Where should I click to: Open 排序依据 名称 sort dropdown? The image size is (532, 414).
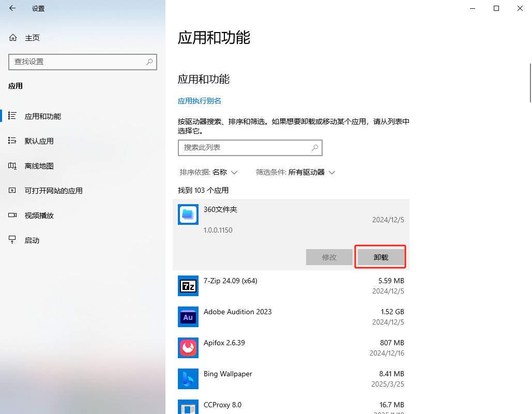208,172
